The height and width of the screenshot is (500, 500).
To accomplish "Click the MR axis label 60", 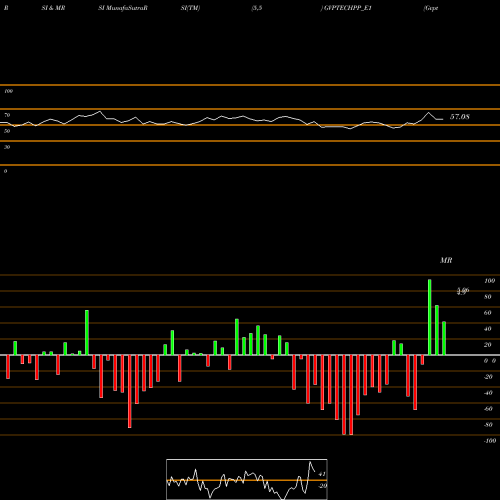I will coord(488,313).
